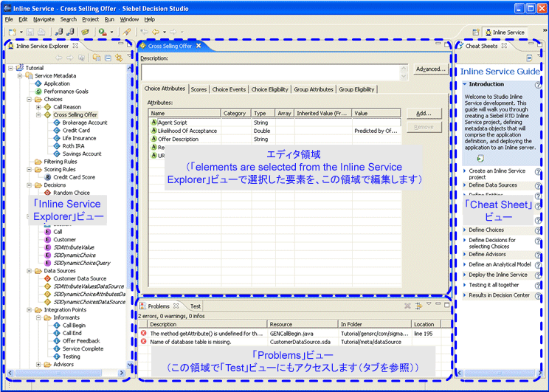Click the Cheat Sheets select-sheet toolbar icon
The height and width of the screenshot is (392, 549).
[529, 58]
